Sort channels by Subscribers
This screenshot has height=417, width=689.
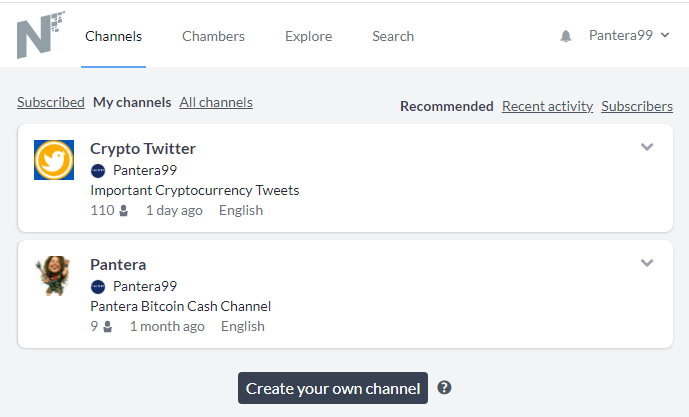click(x=637, y=106)
